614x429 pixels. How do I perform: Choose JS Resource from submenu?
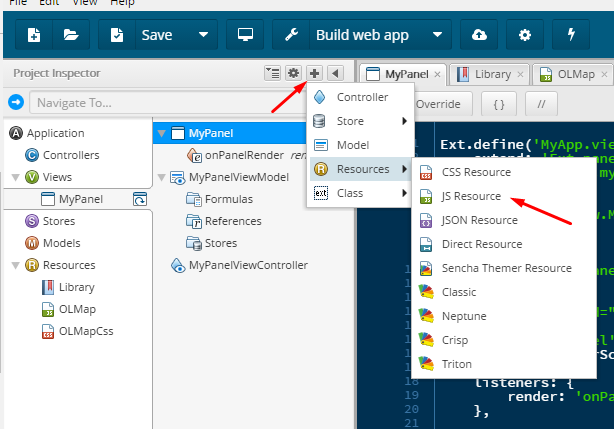[504, 196]
